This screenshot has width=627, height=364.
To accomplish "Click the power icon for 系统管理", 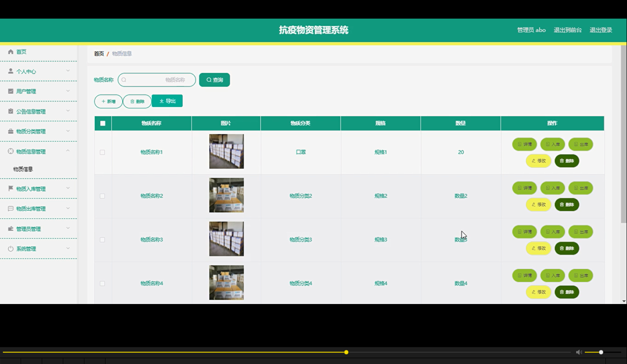I will click(x=11, y=249).
